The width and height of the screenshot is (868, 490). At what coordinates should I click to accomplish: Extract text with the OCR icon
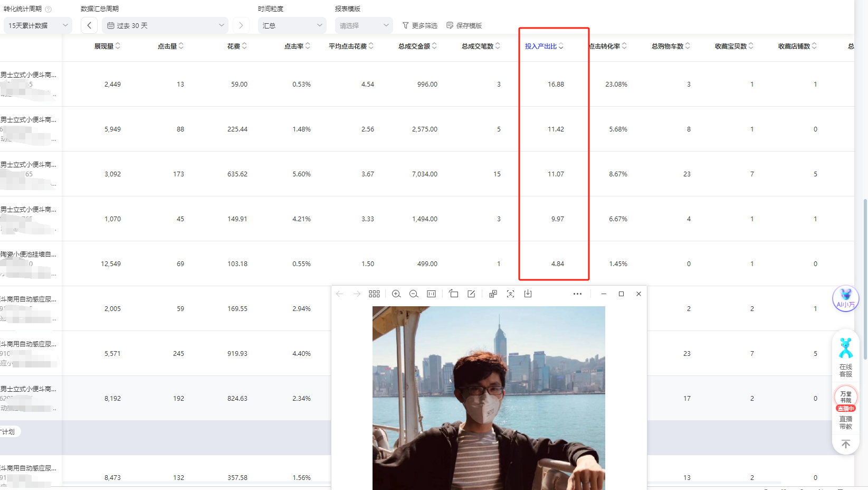click(510, 294)
